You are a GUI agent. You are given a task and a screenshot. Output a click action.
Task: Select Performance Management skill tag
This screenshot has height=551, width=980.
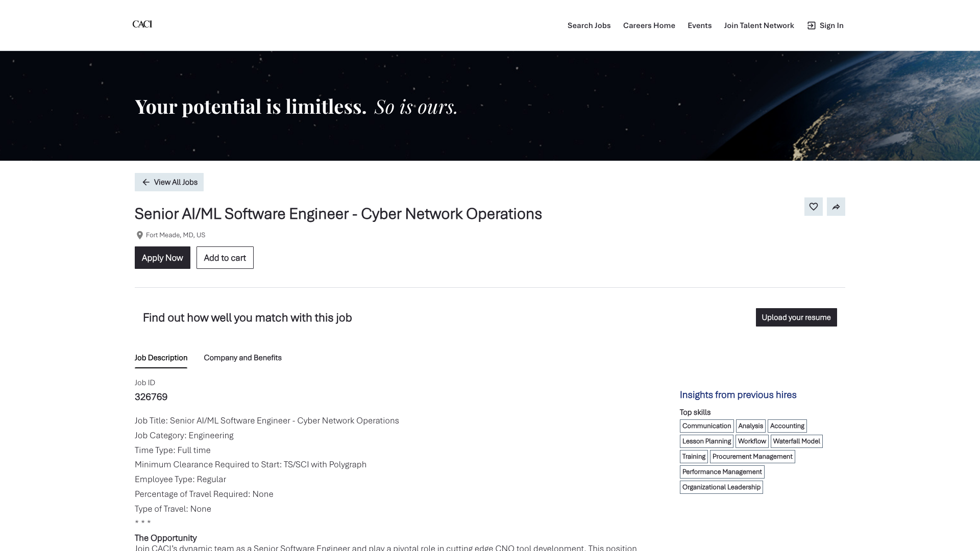(722, 472)
